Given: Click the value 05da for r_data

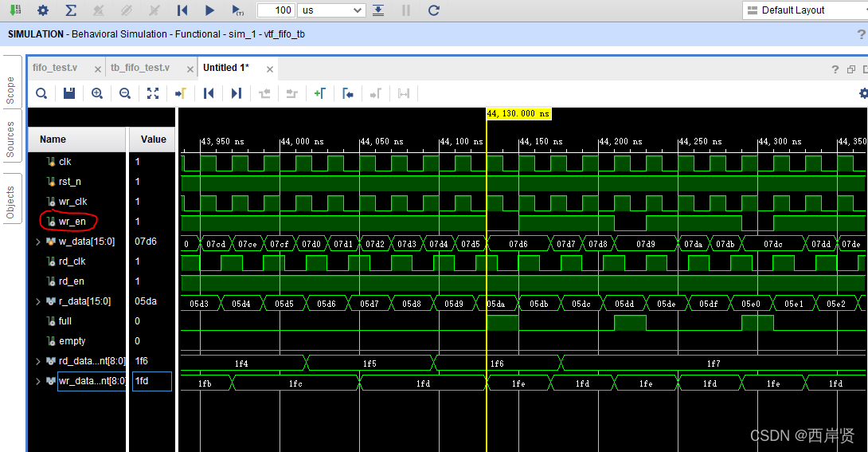Looking at the screenshot, I should 146,301.
